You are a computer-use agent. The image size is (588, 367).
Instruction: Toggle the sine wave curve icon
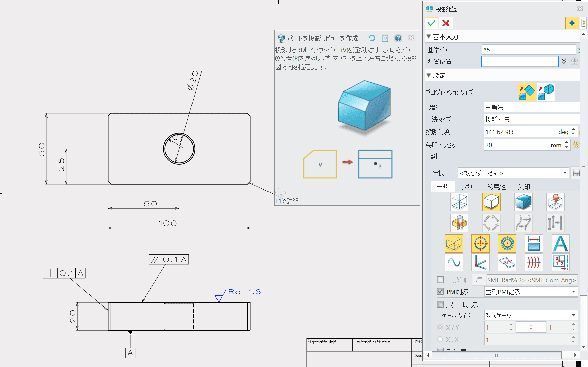click(454, 262)
